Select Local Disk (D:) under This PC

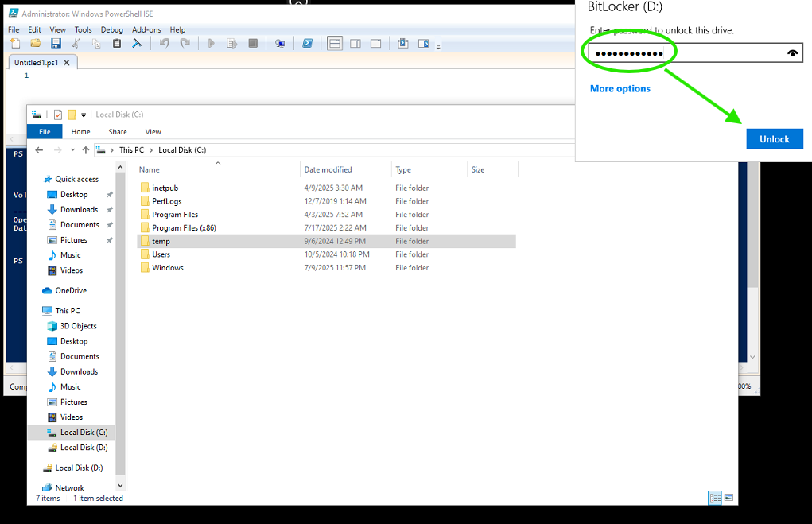click(84, 448)
